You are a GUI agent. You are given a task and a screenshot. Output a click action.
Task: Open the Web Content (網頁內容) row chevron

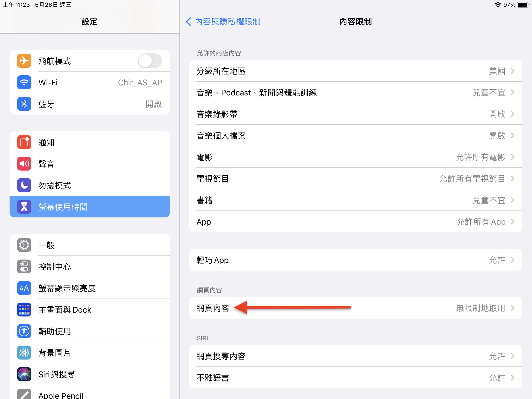coord(513,308)
